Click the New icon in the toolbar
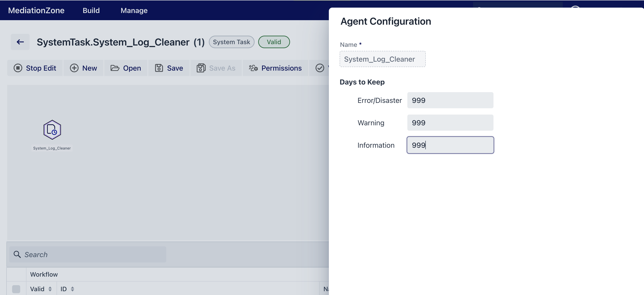This screenshot has height=295, width=644. [x=74, y=68]
